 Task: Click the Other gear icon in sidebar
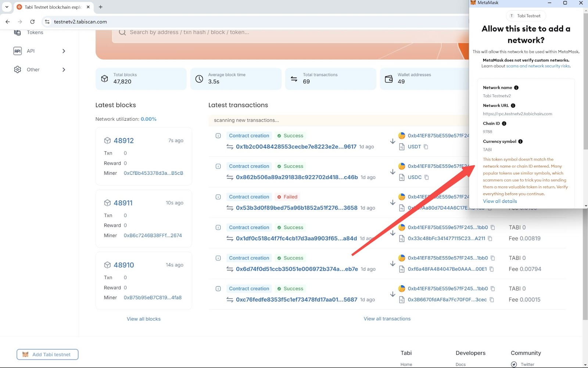click(x=18, y=70)
